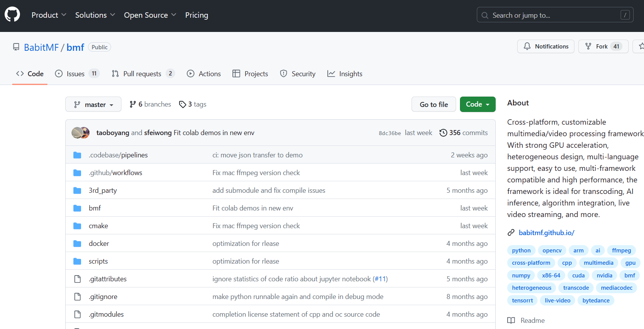Click taoboyang's avatar thumbnail
The image size is (644, 329).
point(77,133)
